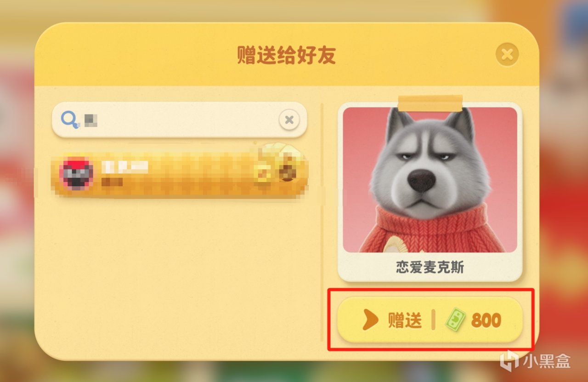Click the blurred friend name text
The width and height of the screenshot is (588, 382).
125,167
